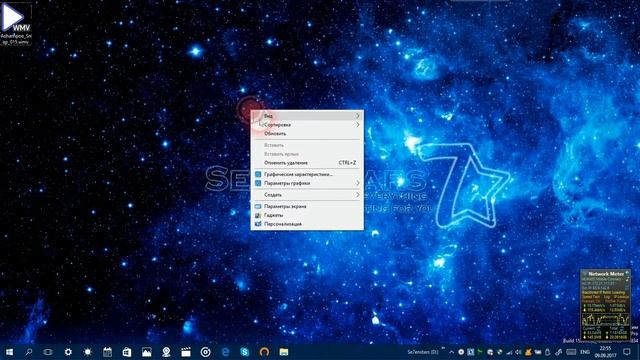
Task: Open the Photos app taskbar icon
Action: pos(147,352)
